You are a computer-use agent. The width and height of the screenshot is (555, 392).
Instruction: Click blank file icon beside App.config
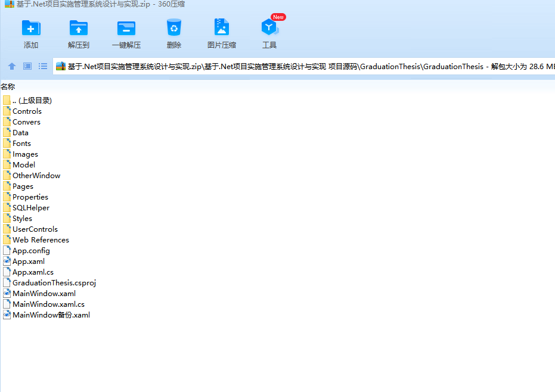(7, 250)
